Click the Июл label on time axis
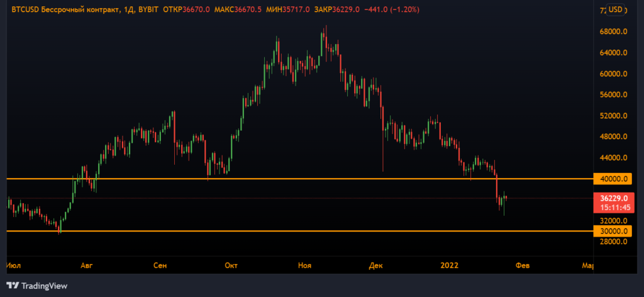This screenshot has width=644, height=297. pos(14,266)
